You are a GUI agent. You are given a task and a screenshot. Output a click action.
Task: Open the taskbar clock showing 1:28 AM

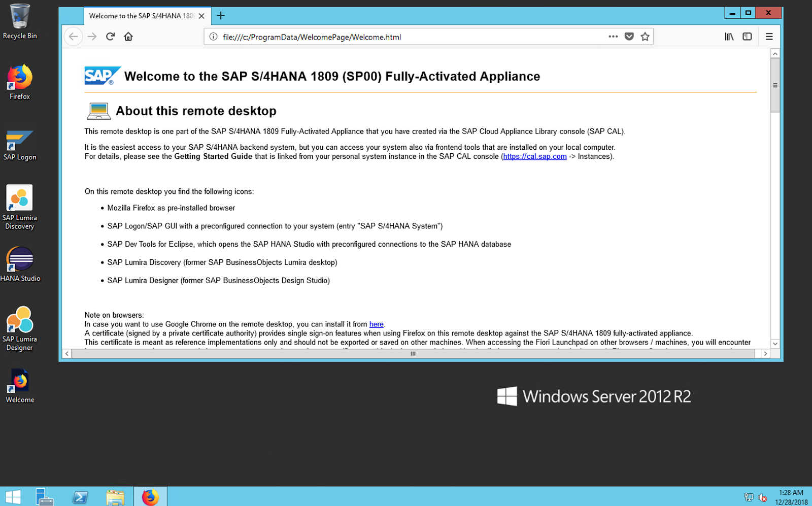[x=791, y=497]
